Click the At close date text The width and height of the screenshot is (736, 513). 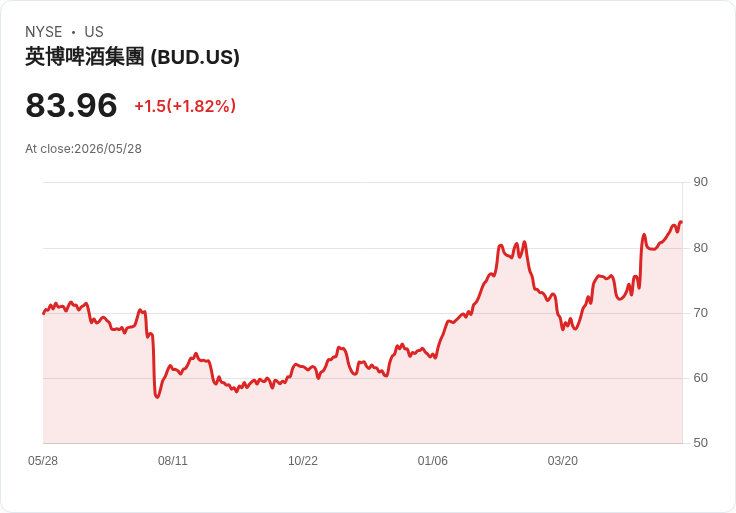84,149
